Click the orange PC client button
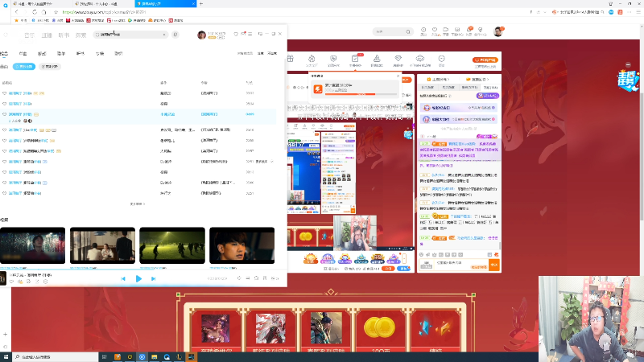 coord(485,60)
